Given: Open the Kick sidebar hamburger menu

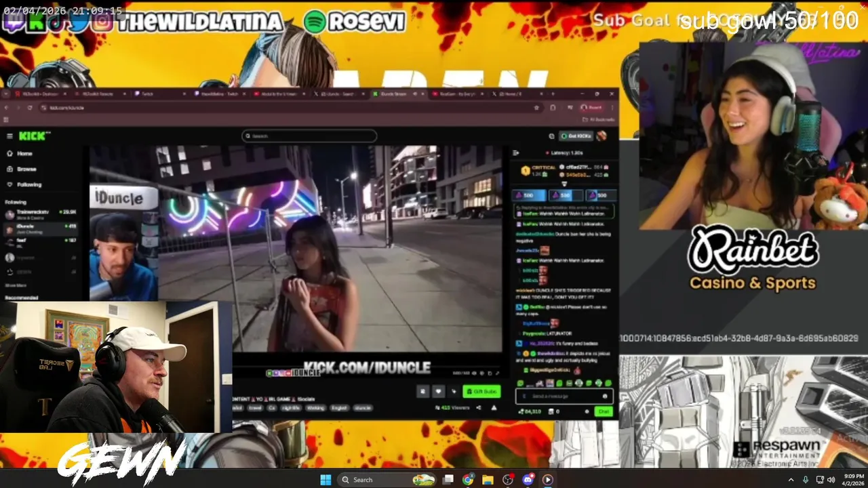Looking at the screenshot, I should click(9, 136).
